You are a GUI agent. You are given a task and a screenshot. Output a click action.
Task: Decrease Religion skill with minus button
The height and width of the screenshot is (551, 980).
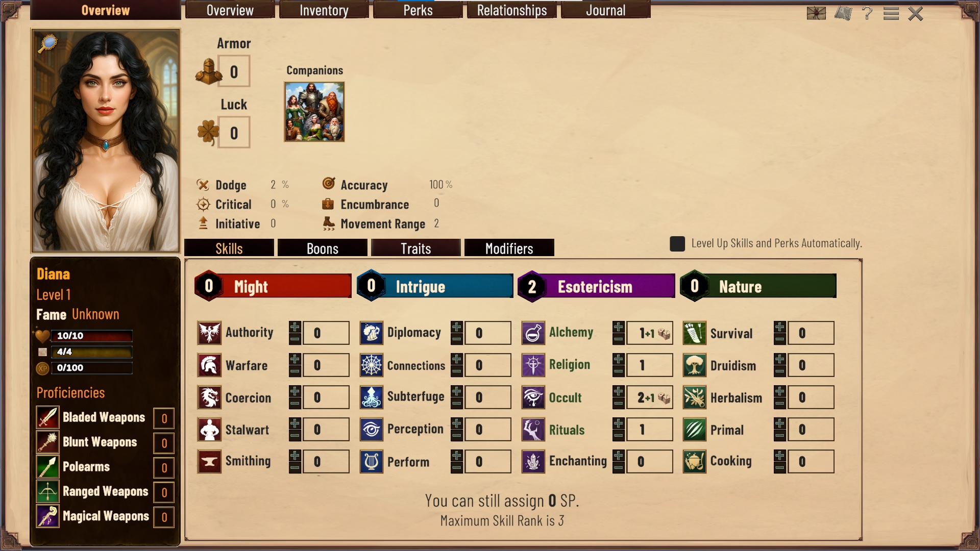click(x=619, y=371)
